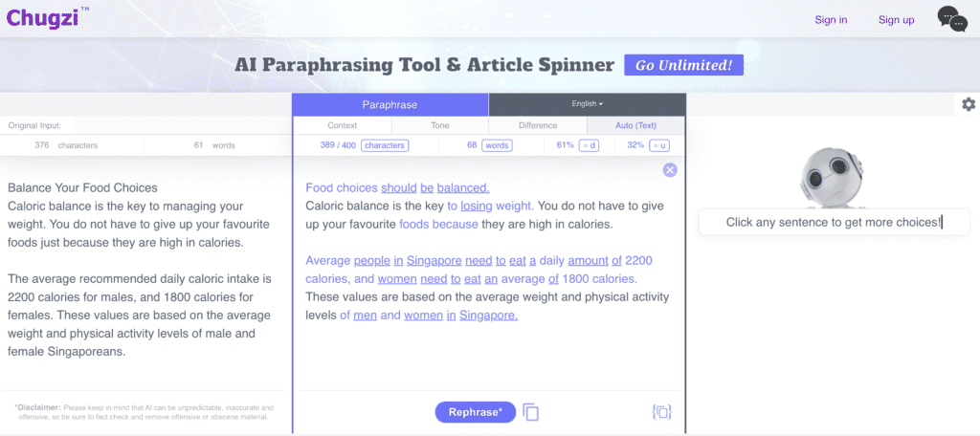Copy paraphrased text with the copy icon
Screen dimensions: 980x436
point(530,412)
